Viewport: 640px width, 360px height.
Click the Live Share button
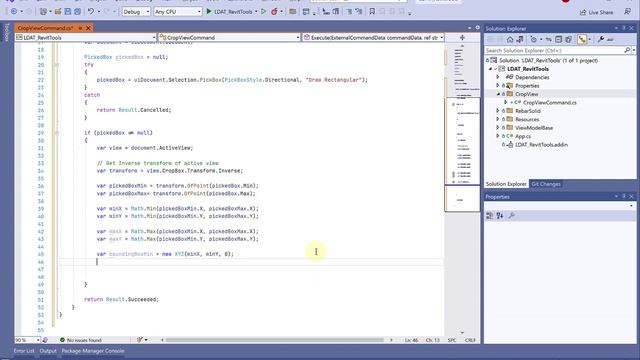(x=596, y=12)
